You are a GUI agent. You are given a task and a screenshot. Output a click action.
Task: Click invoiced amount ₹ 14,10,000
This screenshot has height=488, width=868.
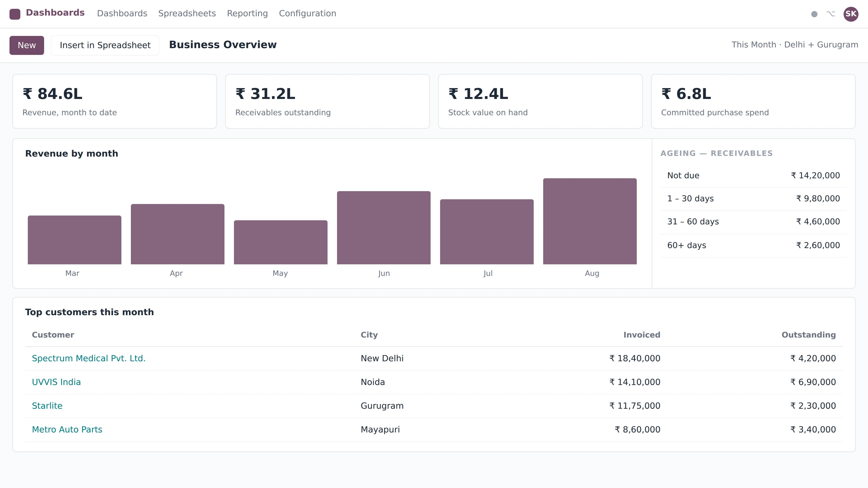tap(635, 382)
